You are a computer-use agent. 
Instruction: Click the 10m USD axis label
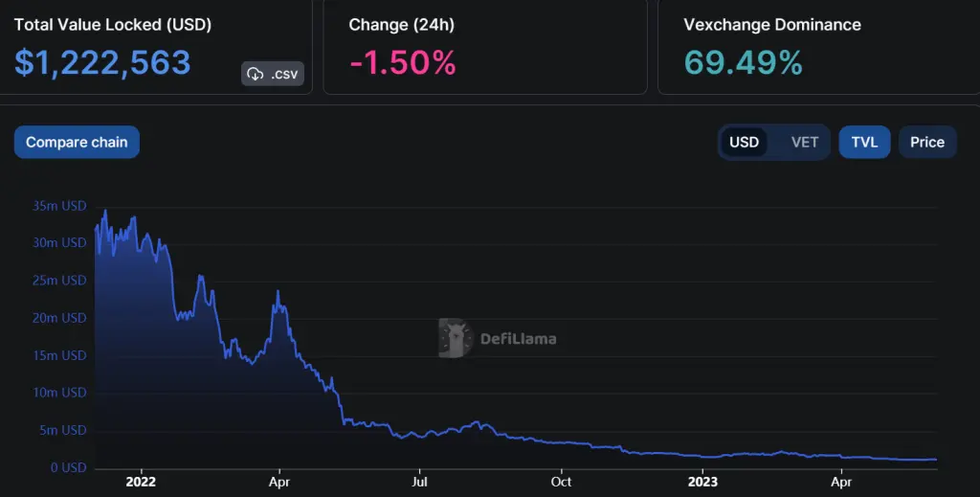coord(59,392)
